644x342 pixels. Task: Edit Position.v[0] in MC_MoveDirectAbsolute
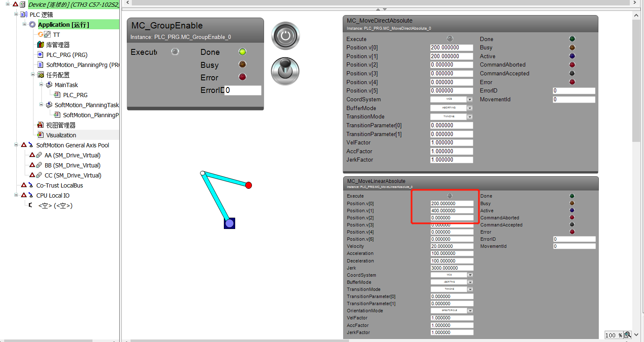(452, 47)
